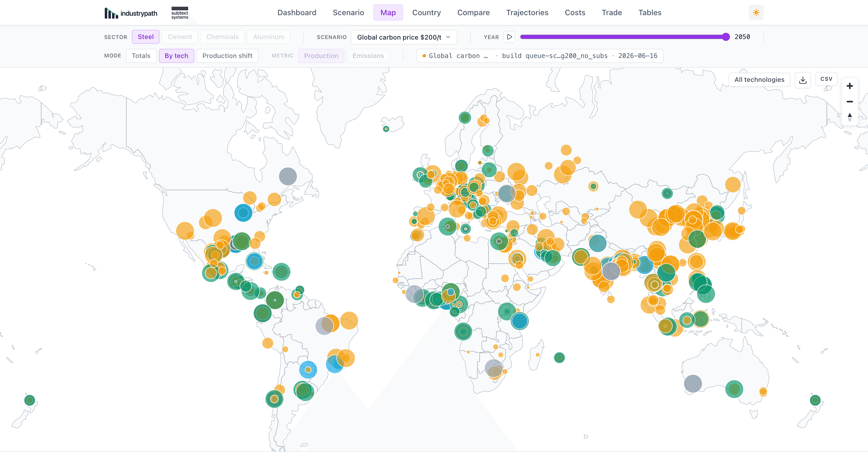
Task: Select the Aluminum sector
Action: pos(269,37)
